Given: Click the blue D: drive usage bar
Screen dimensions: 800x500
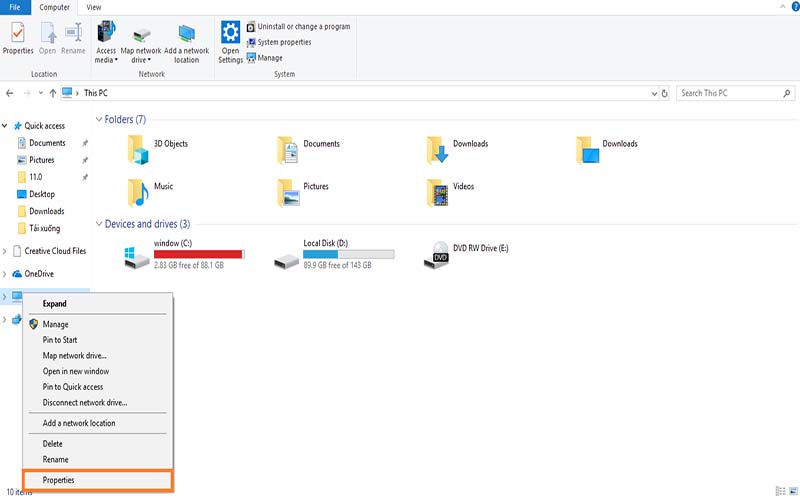Looking at the screenshot, I should [348, 254].
